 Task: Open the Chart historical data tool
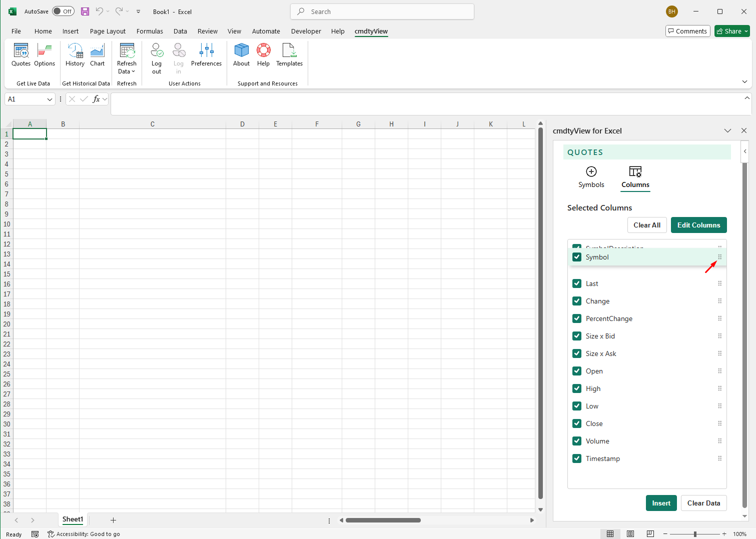(98, 54)
